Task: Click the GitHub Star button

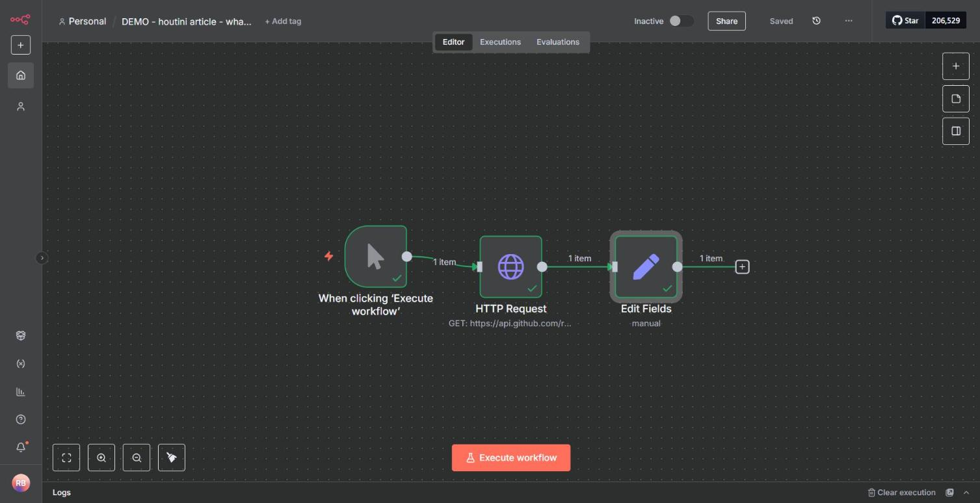Action: pos(905,20)
